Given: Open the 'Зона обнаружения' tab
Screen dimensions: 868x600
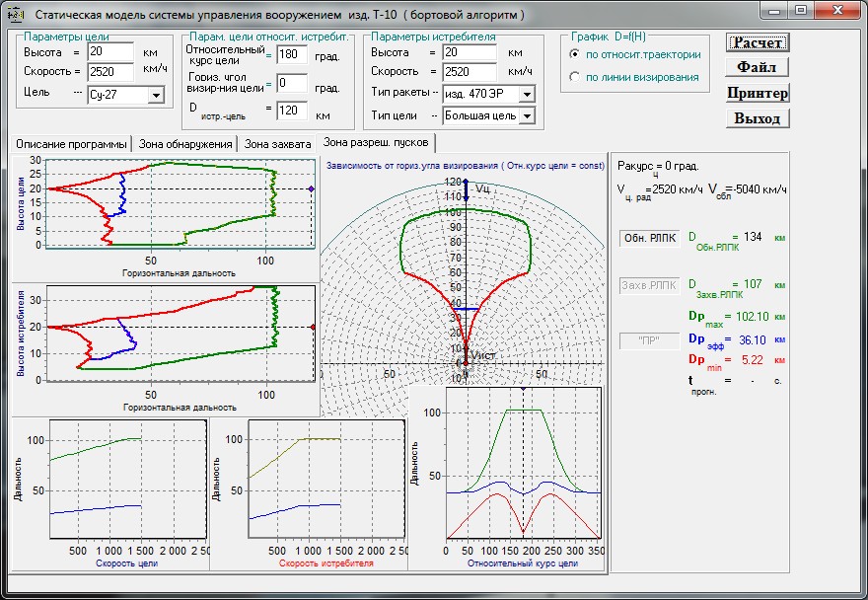Looking at the screenshot, I should point(184,144).
